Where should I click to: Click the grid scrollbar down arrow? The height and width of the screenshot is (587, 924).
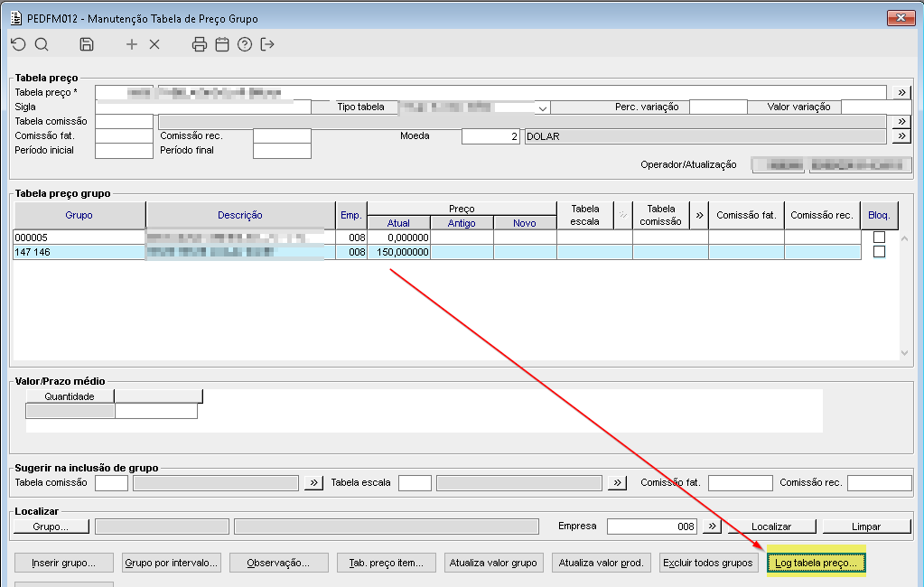pos(904,353)
